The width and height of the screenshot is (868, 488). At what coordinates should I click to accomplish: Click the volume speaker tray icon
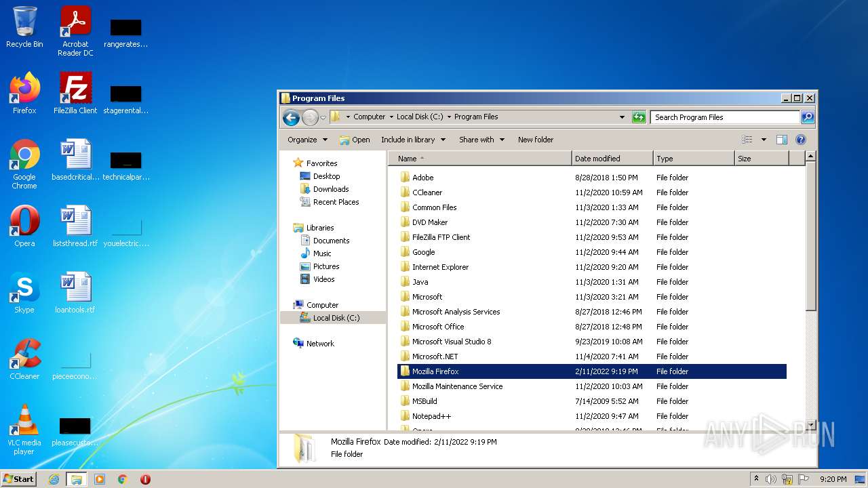(x=771, y=479)
